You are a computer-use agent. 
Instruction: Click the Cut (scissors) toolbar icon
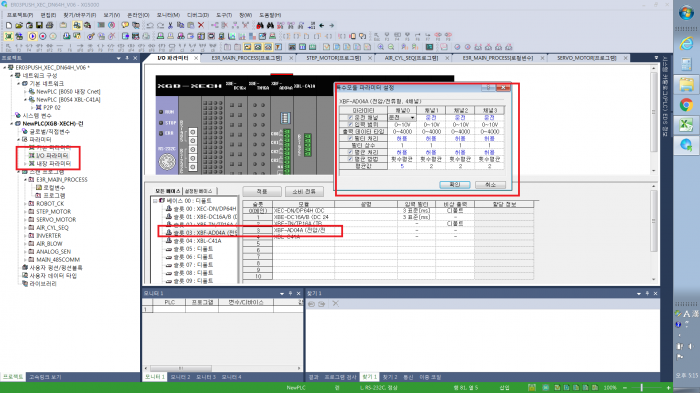[170, 25]
